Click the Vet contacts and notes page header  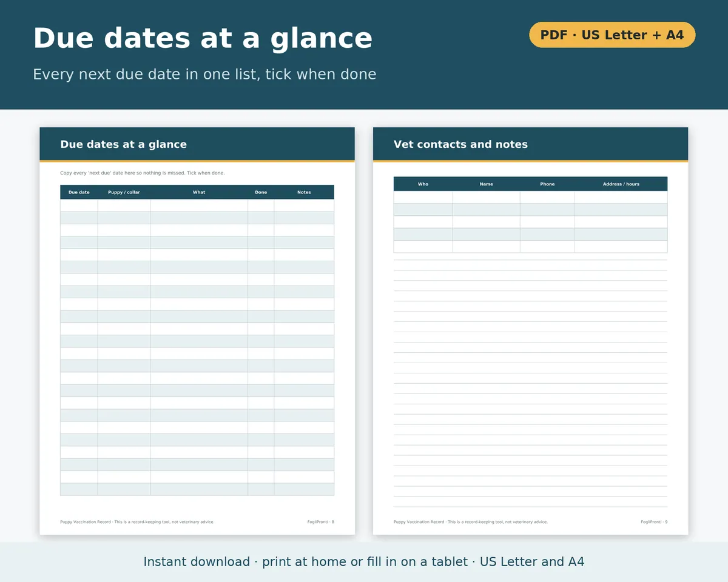460,144
